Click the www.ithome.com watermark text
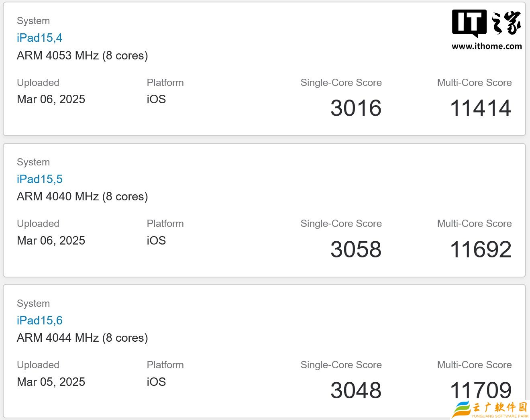This screenshot has height=420, width=530. (487, 46)
